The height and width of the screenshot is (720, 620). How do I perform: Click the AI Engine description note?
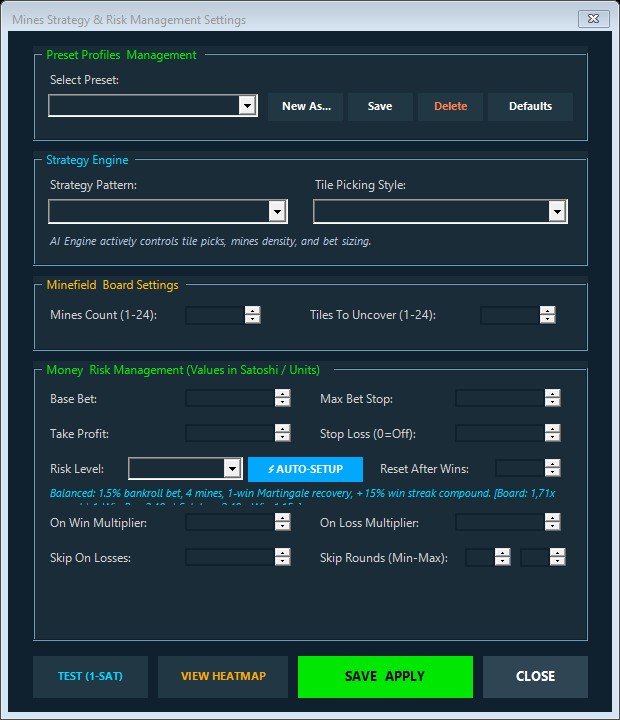(210, 242)
